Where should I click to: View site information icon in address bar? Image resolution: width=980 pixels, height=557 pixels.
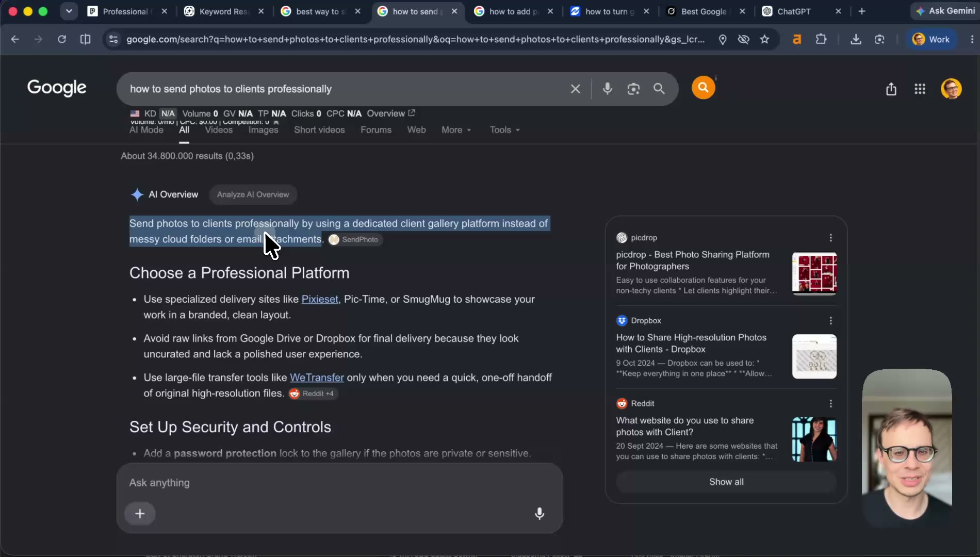tap(113, 39)
